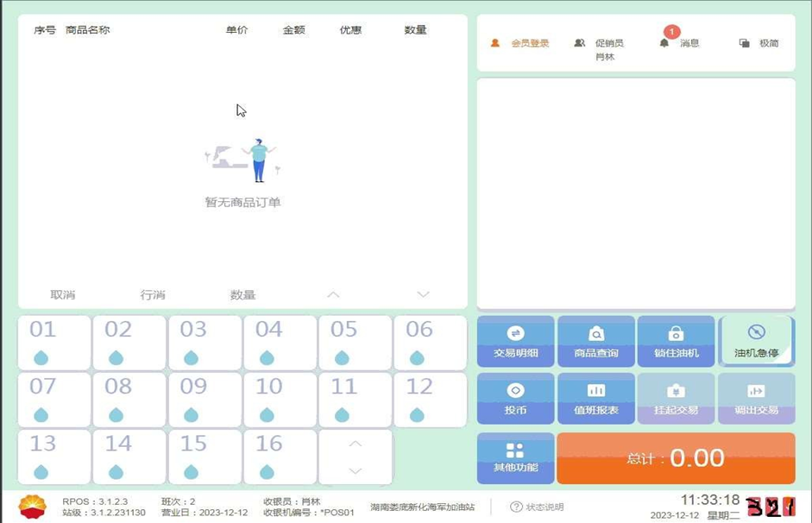This screenshot has height=523, width=812.
Task: Click order list scroll-down chevron
Action: click(423, 295)
